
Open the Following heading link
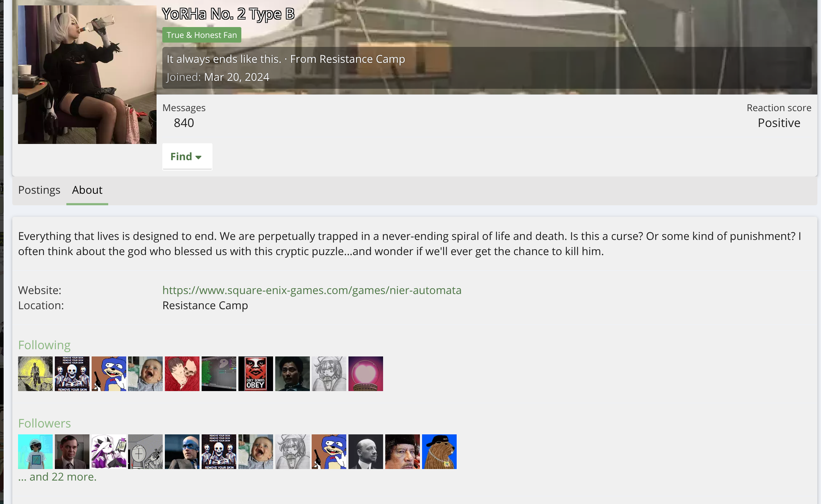(x=44, y=345)
